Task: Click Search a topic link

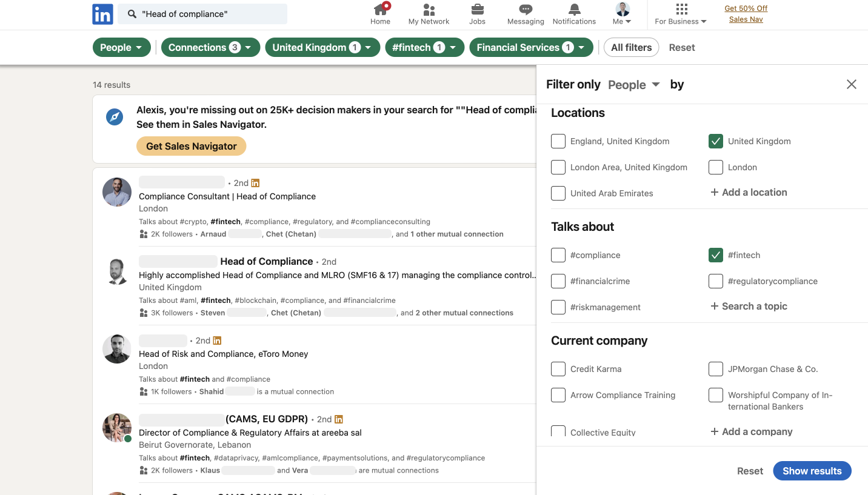Action: coord(755,307)
